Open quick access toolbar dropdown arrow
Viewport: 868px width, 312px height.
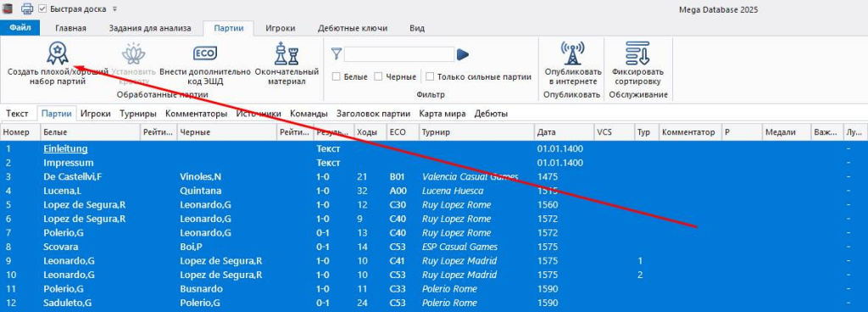tap(114, 8)
